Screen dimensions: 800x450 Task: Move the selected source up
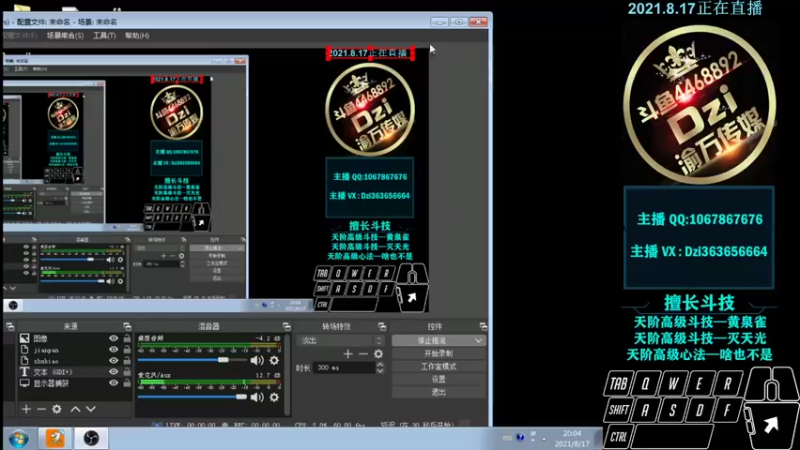tap(76, 409)
